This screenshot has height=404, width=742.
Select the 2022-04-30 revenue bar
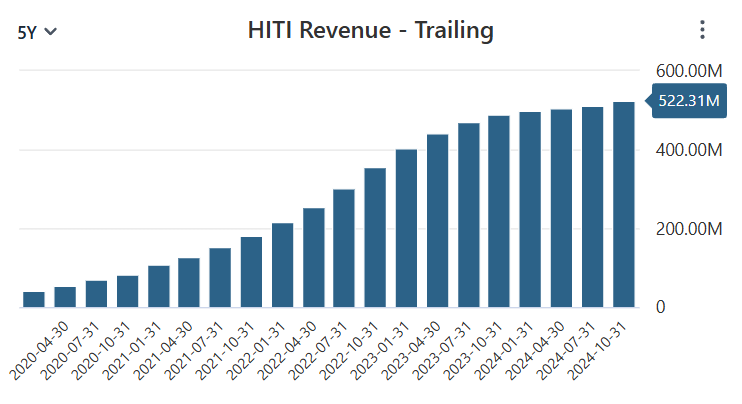click(314, 258)
